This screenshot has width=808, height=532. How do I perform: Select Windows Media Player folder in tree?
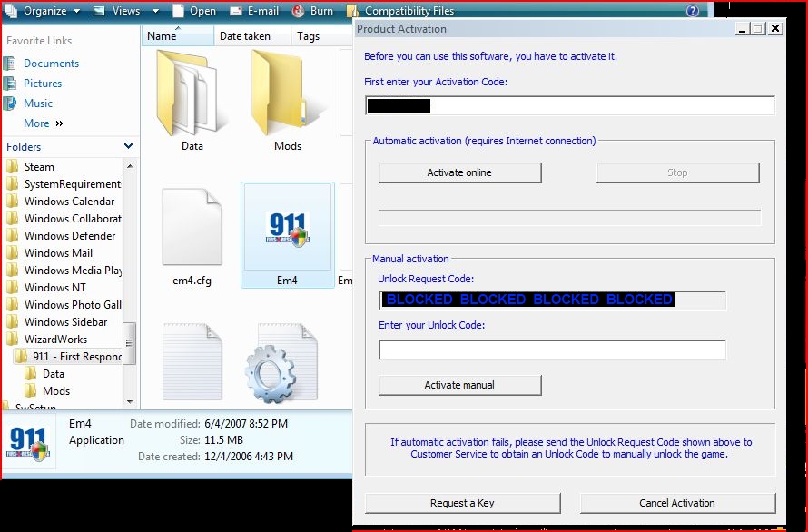click(x=72, y=271)
